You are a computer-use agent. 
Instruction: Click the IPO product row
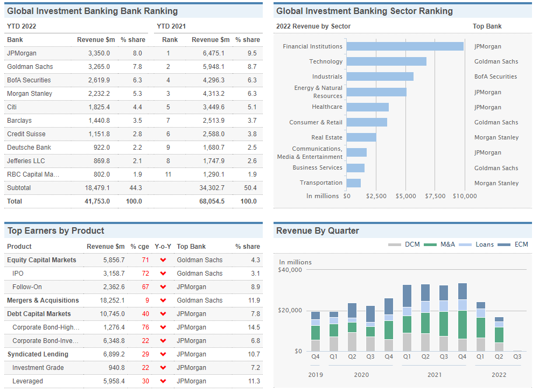pos(134,274)
